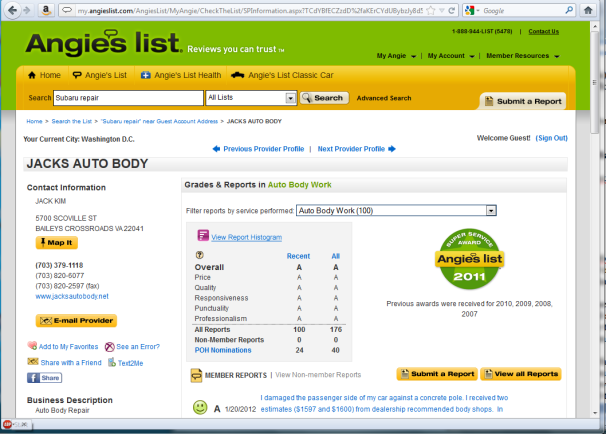The height and width of the screenshot is (434, 606).
Task: Click the header Submit a Report button
Action: click(523, 101)
